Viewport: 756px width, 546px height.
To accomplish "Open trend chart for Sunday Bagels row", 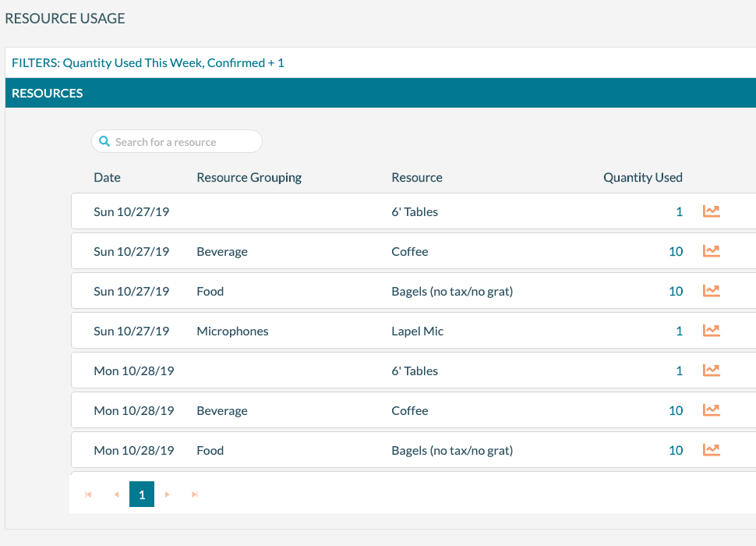I will click(x=711, y=291).
